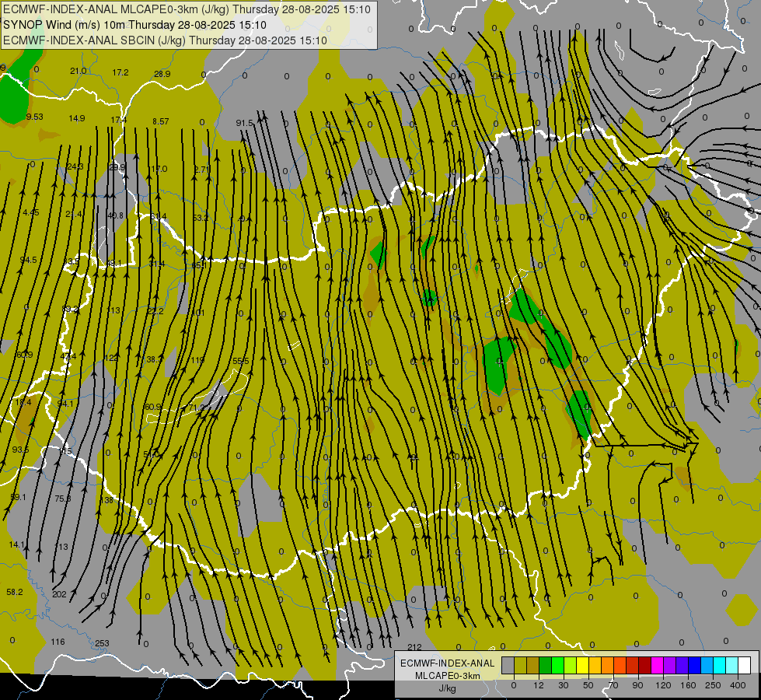The width and height of the screenshot is (761, 700).
Task: Click the magenta legend swatch
Action: click(x=658, y=666)
